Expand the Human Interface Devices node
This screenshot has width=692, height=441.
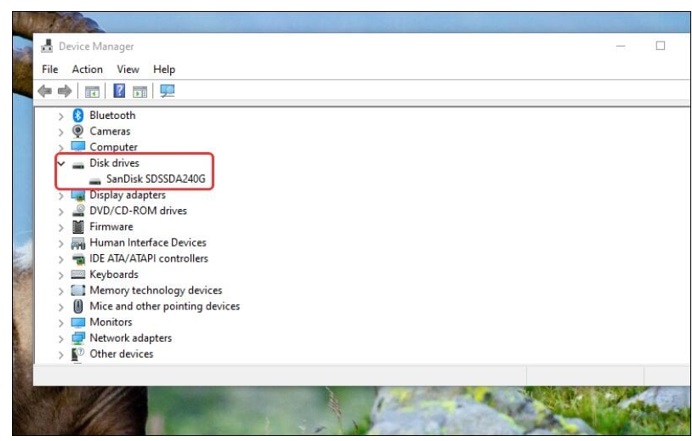[x=61, y=242]
